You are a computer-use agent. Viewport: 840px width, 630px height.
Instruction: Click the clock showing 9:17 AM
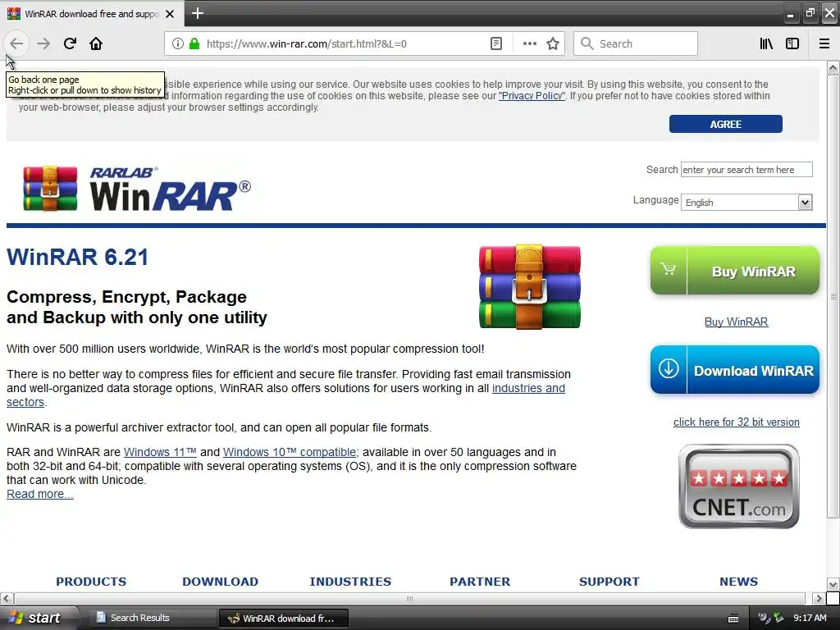click(x=810, y=618)
